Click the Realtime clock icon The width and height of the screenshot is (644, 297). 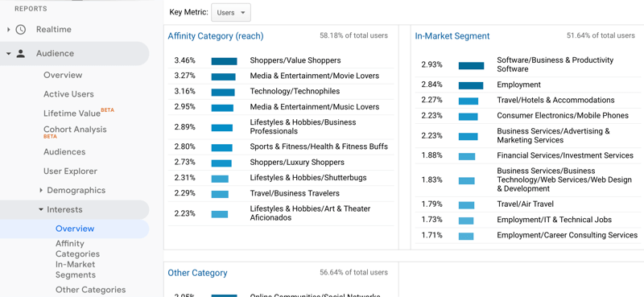pyautogui.click(x=21, y=30)
